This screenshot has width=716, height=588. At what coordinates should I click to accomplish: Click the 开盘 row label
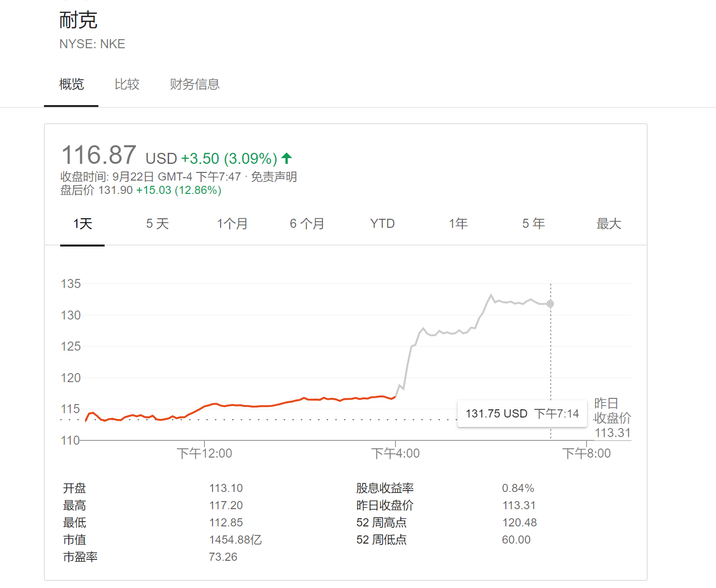pos(75,488)
